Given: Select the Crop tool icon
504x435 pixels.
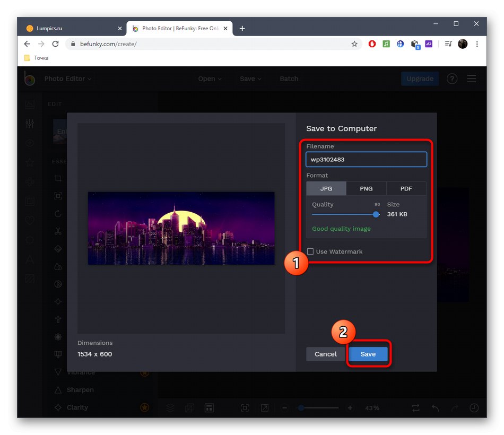Looking at the screenshot, I should [58, 178].
